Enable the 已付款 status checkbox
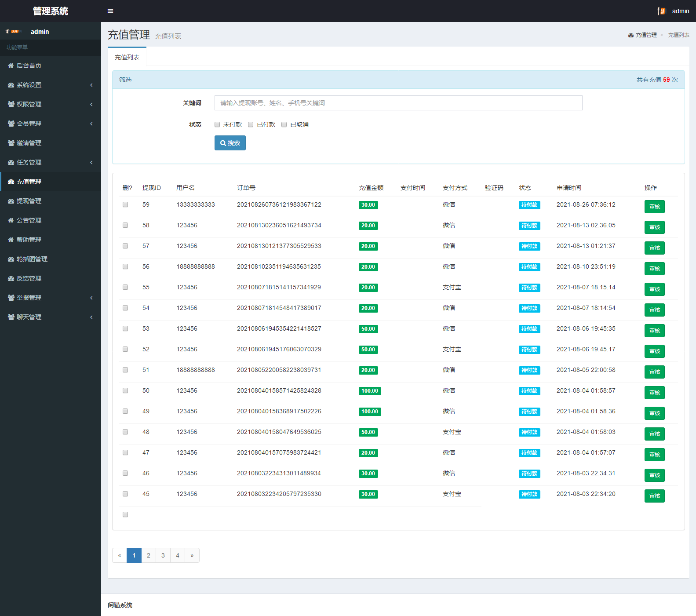Screen dimensions: 696x616 click(251, 124)
